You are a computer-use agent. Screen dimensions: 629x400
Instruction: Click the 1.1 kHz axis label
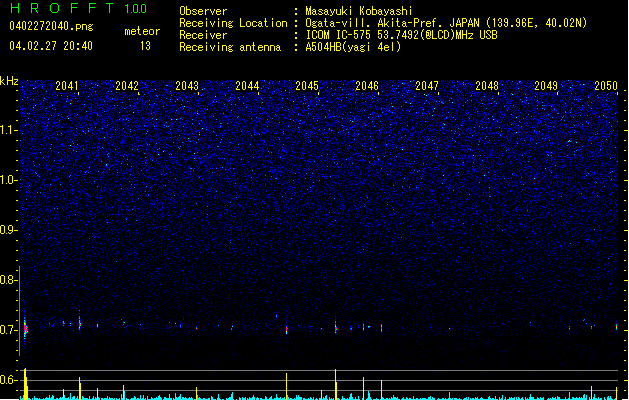(8, 130)
